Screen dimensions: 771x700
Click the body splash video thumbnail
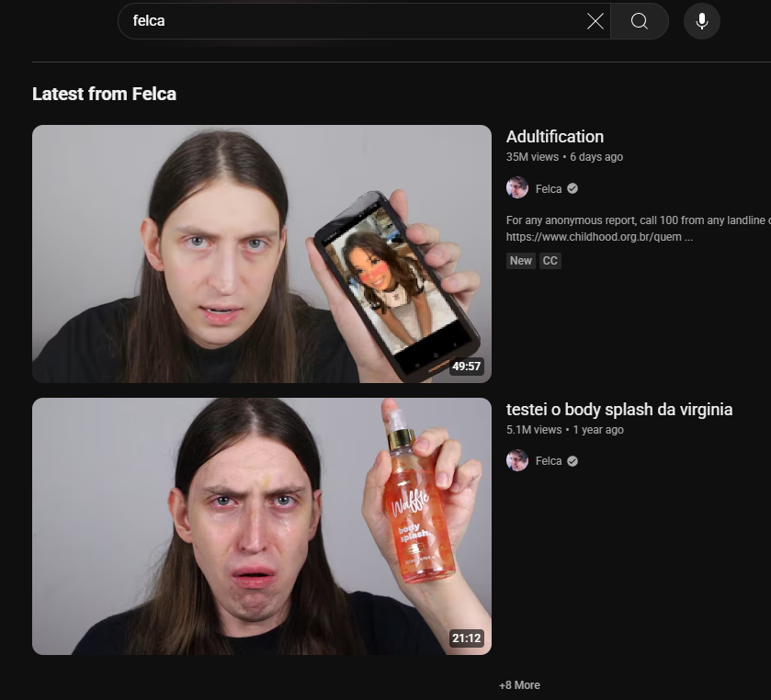[262, 526]
